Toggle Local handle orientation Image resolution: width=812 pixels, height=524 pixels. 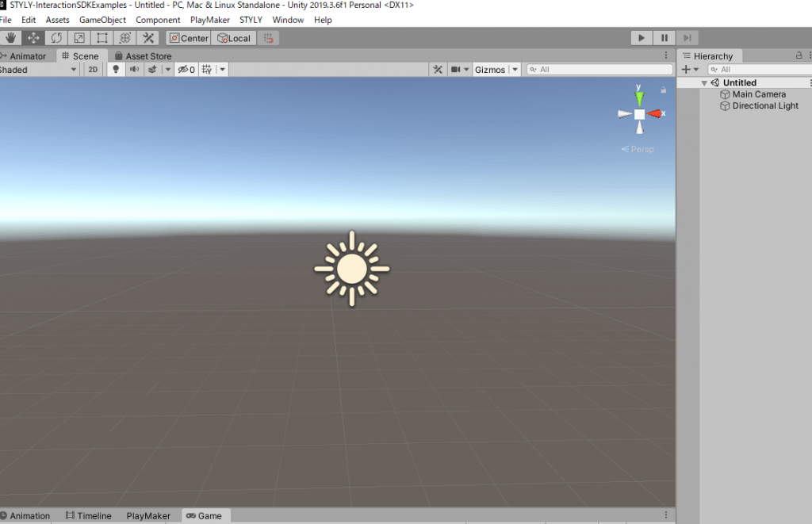tap(234, 37)
